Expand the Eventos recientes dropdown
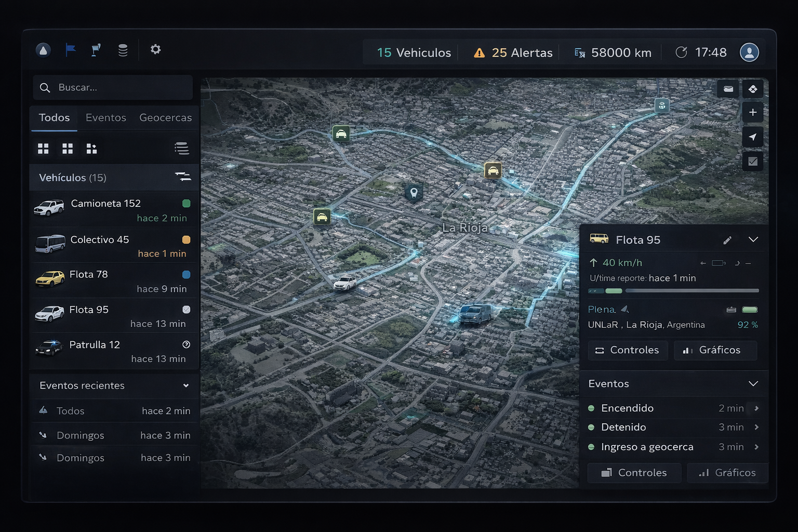This screenshot has width=798, height=532. pyautogui.click(x=186, y=385)
